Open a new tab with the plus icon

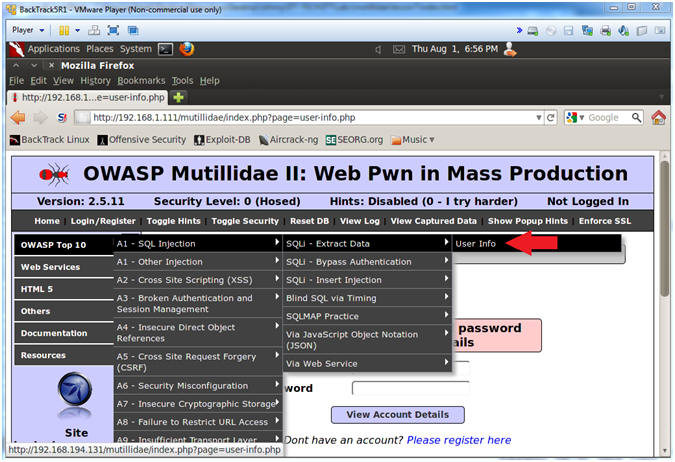tap(179, 98)
